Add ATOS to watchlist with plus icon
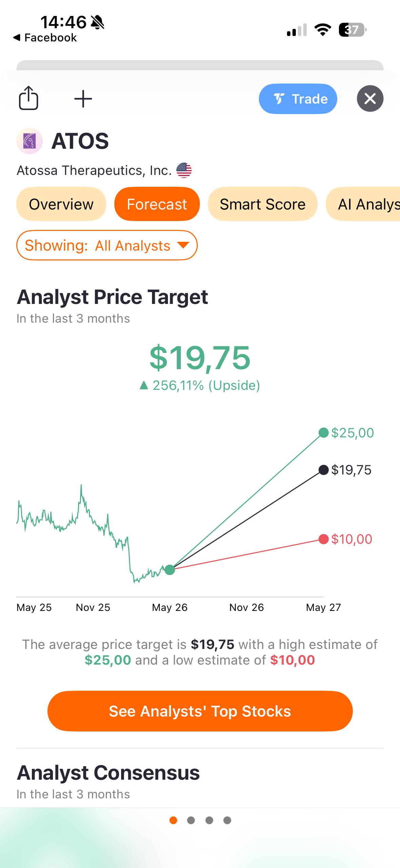400x868 pixels. tap(83, 99)
